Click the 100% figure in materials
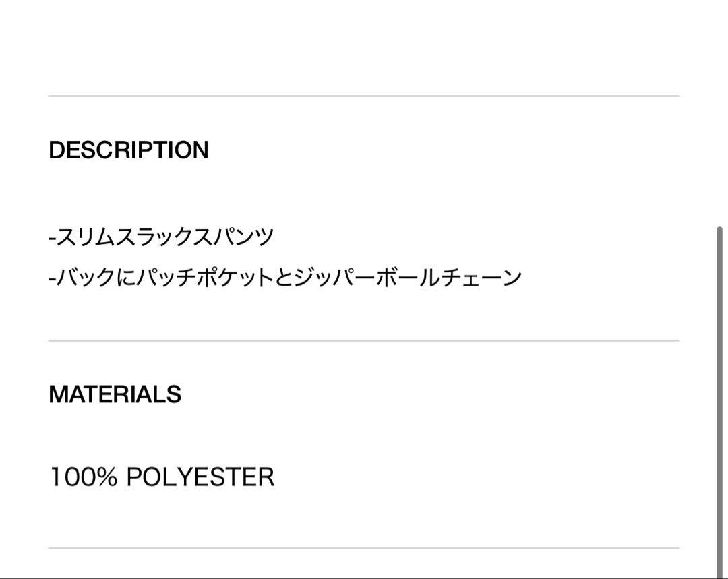The image size is (728, 579). pos(83,477)
